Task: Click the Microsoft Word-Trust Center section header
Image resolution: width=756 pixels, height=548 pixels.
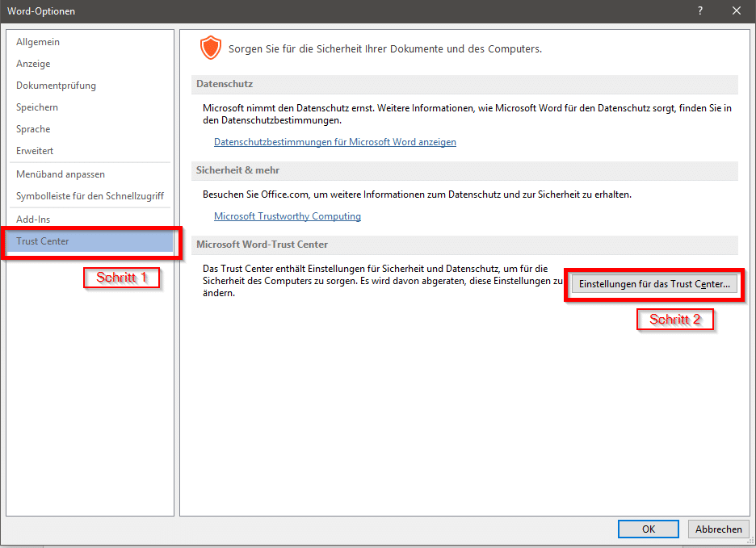Action: tap(262, 245)
